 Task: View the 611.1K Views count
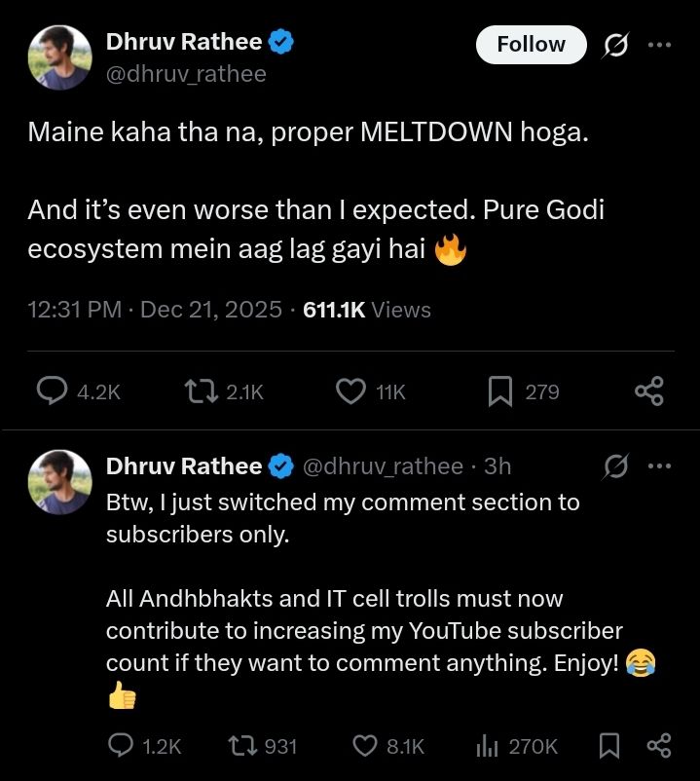[367, 310]
